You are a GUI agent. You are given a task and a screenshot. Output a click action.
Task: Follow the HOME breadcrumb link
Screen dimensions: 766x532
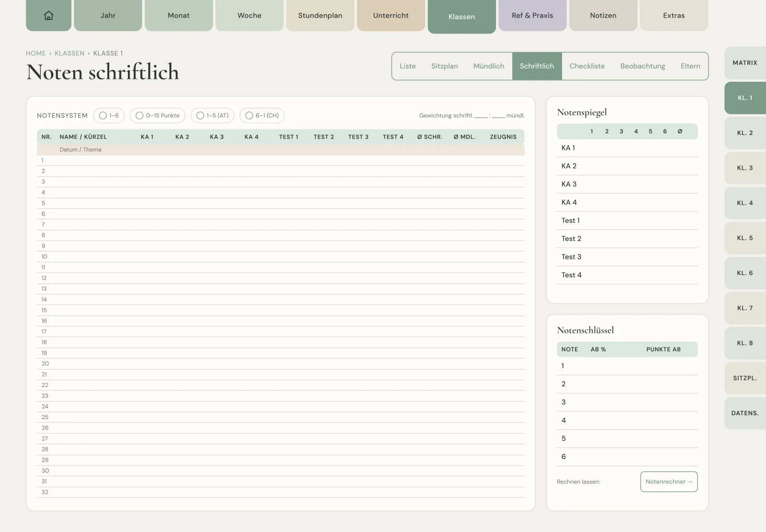[x=36, y=53]
